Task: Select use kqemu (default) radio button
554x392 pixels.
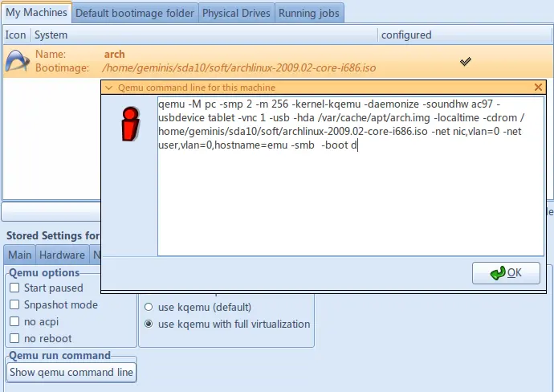Action: tap(149, 307)
